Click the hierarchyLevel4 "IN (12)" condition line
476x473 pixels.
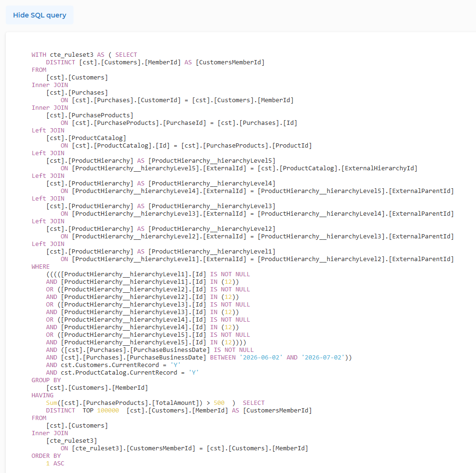tap(142, 327)
